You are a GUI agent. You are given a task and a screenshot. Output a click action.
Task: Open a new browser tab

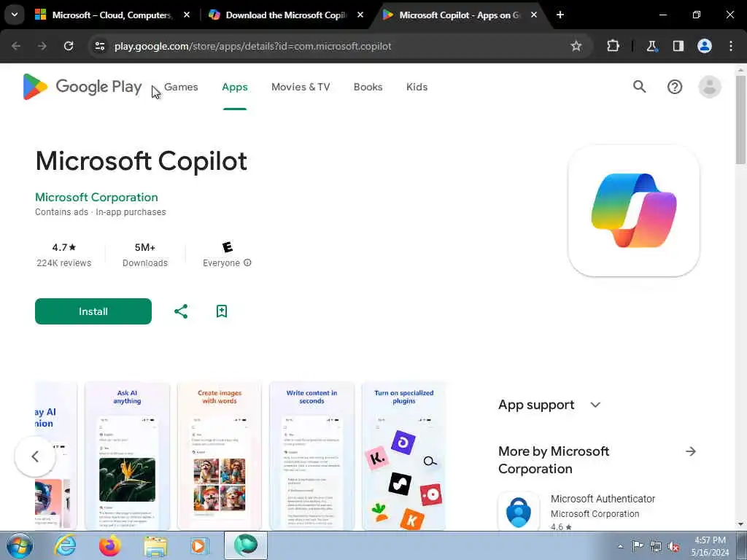tap(560, 15)
